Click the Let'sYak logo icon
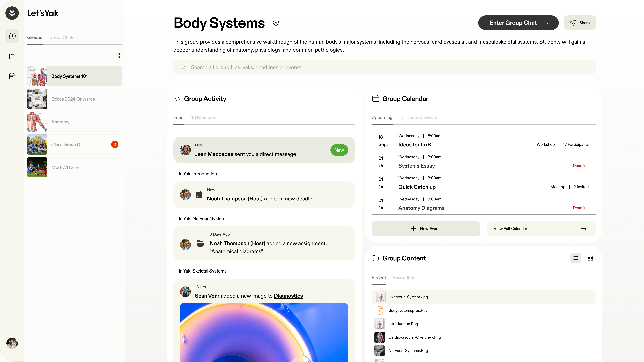 (12, 13)
